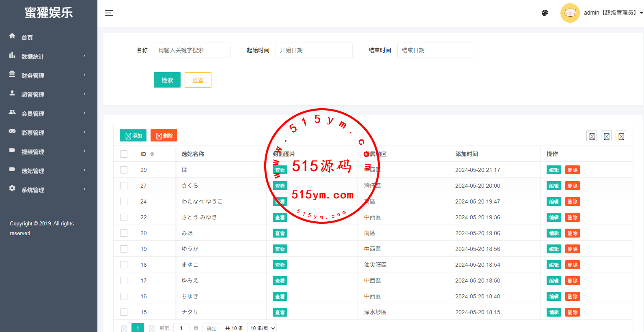Click the gear icon for 系统管理

coord(12,188)
